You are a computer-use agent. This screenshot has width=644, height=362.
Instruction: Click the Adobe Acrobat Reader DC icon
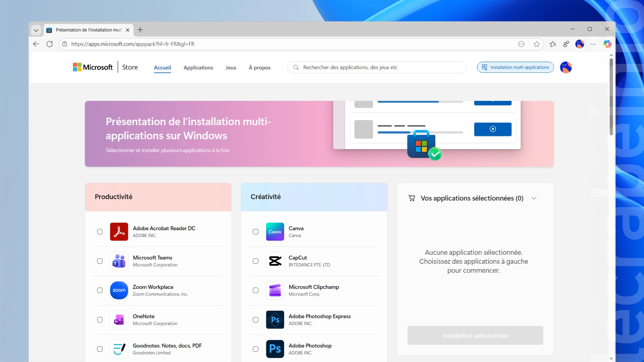[x=119, y=232]
